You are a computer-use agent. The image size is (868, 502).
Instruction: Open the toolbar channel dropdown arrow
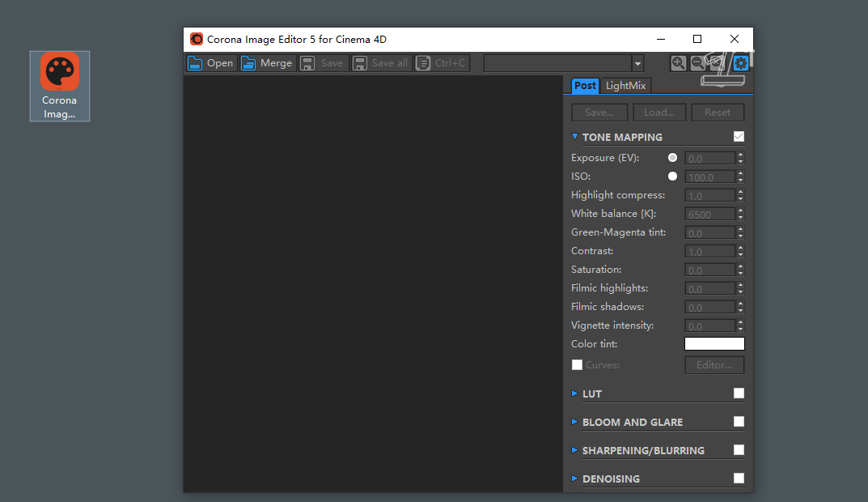(637, 64)
